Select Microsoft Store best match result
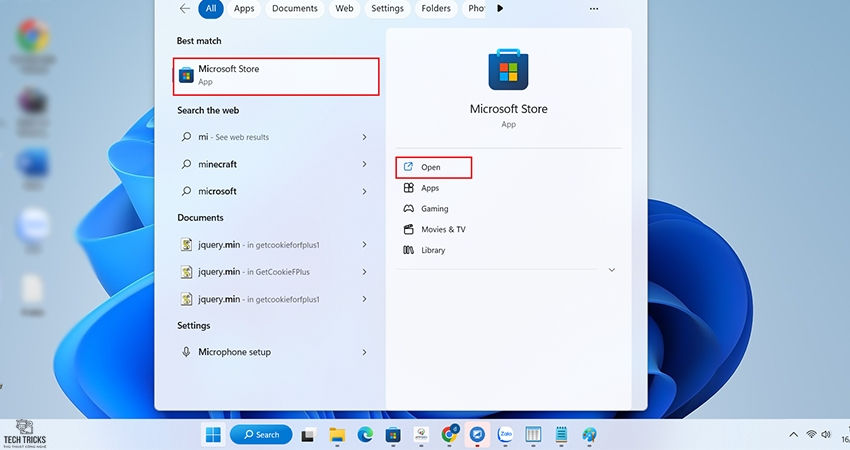 (x=276, y=76)
